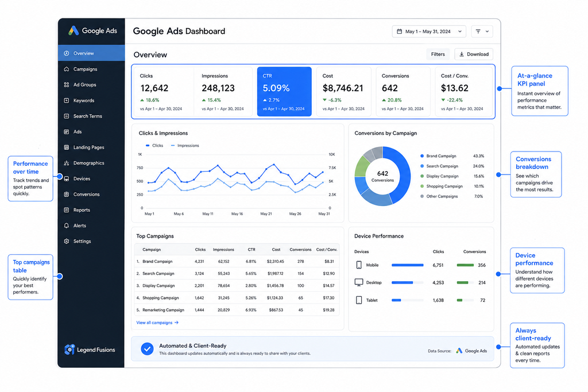Click the blue Automated & Client-Ready checkmark
Image resolution: width=588 pixels, height=392 pixels.
pos(147,349)
